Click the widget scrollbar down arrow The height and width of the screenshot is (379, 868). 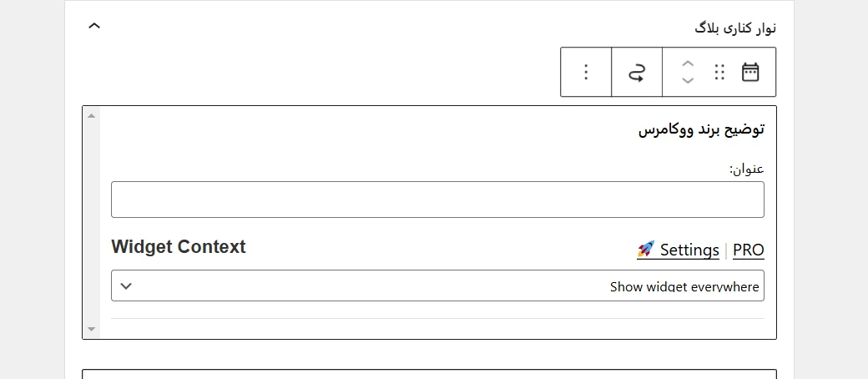pyautogui.click(x=91, y=330)
